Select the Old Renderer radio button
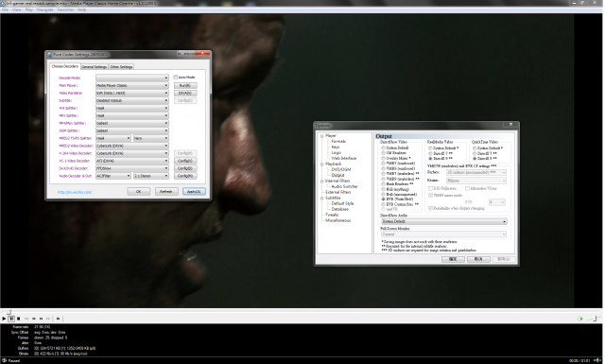 384,153
